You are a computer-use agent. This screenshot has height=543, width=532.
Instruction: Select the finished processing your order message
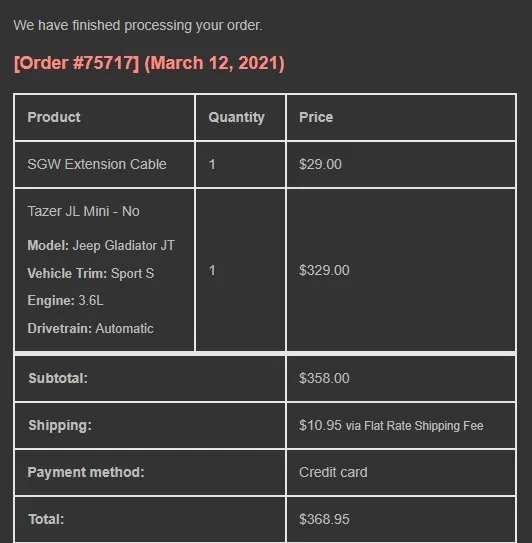pyautogui.click(x=138, y=26)
